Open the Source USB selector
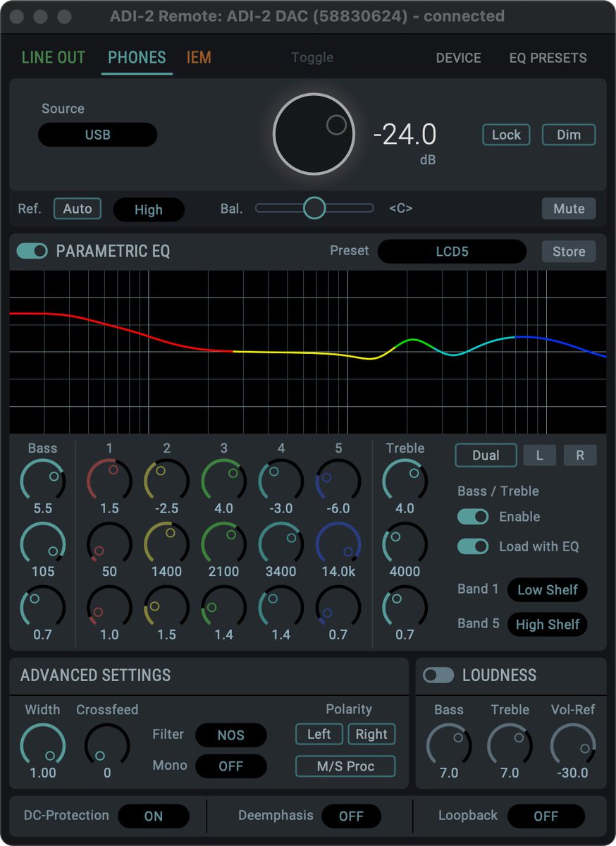 pyautogui.click(x=97, y=135)
